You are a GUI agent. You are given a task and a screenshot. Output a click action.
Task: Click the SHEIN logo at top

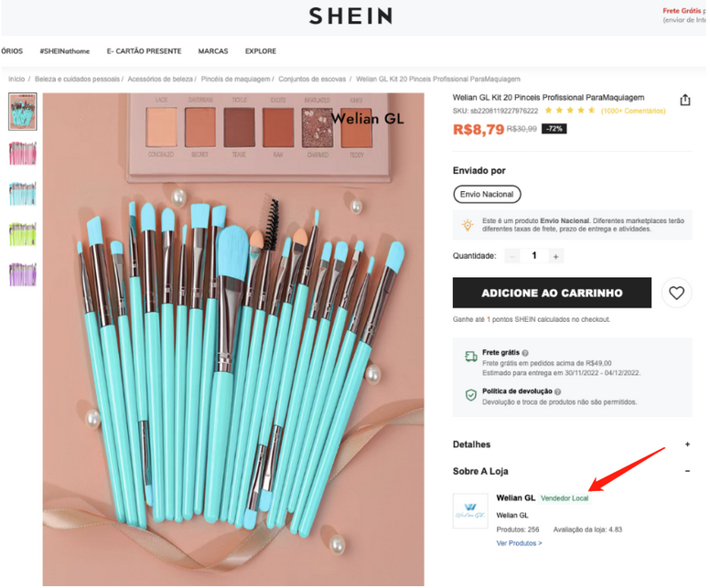coord(350,16)
